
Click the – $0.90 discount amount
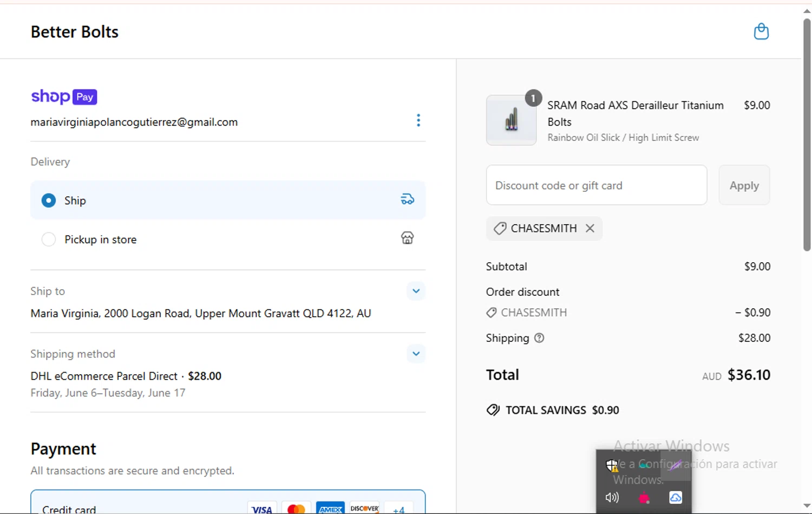point(752,313)
